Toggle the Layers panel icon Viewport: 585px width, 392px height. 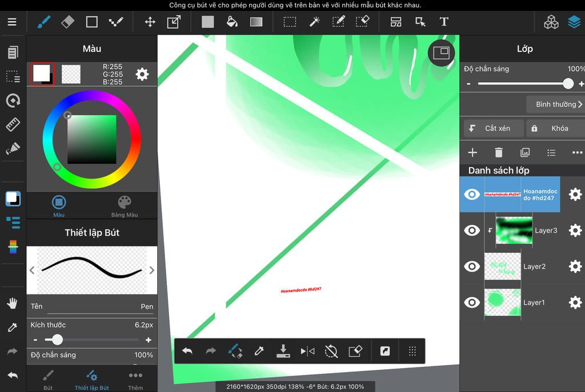(x=574, y=22)
